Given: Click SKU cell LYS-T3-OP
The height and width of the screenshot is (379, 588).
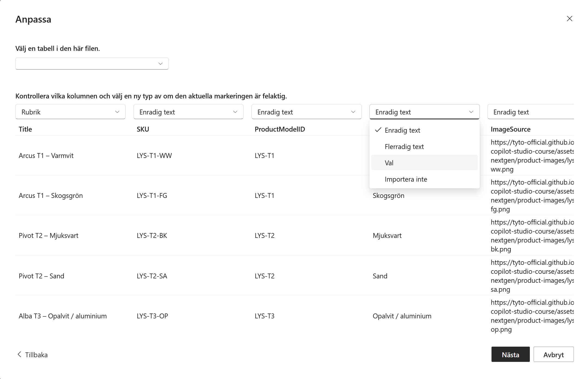Looking at the screenshot, I should click(x=152, y=316).
